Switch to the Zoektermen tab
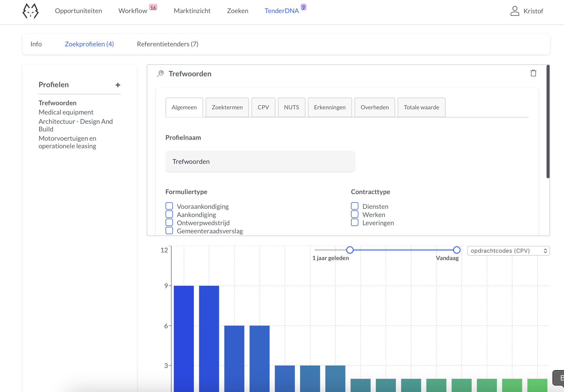Image resolution: width=564 pixels, height=392 pixels. tap(227, 107)
